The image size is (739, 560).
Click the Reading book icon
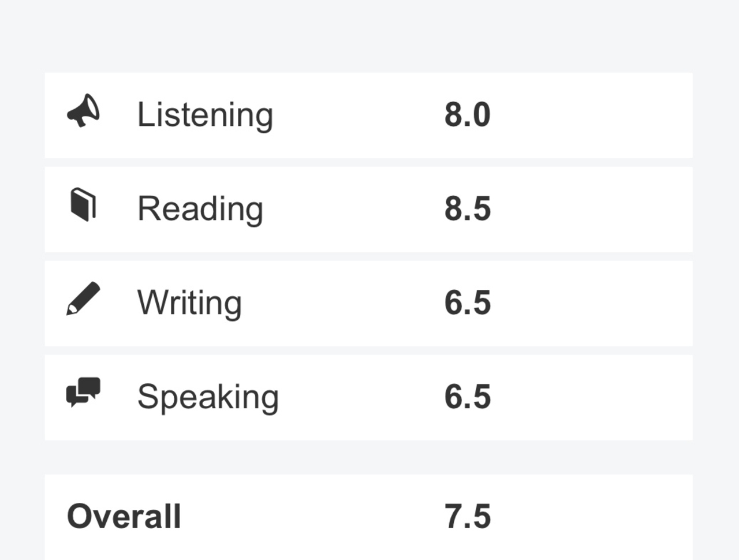pyautogui.click(x=83, y=204)
